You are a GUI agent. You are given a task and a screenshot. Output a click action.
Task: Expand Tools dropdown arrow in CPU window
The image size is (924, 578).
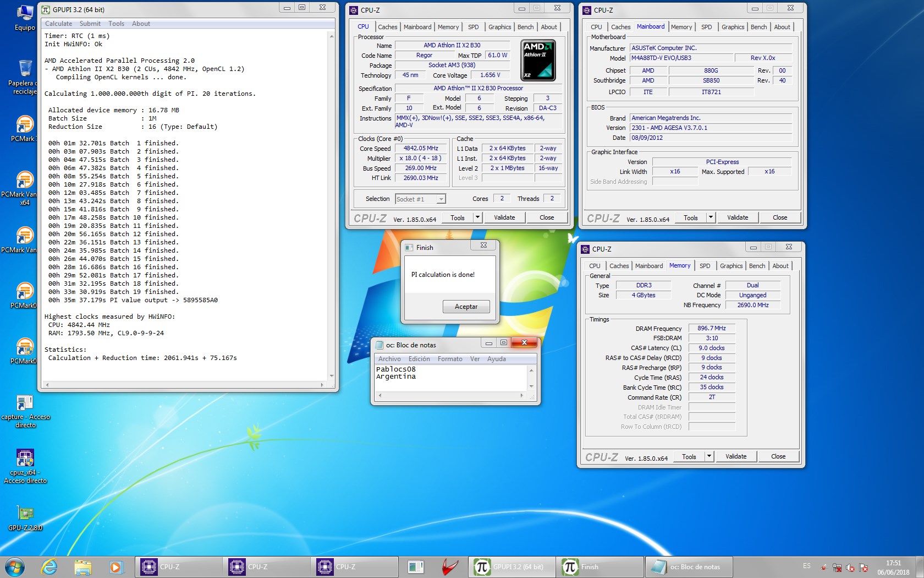coord(477,217)
